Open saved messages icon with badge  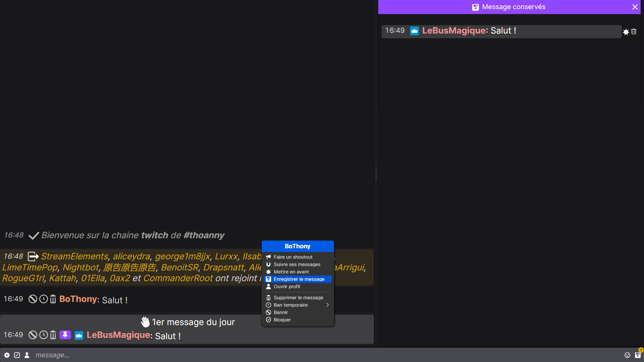(638, 355)
